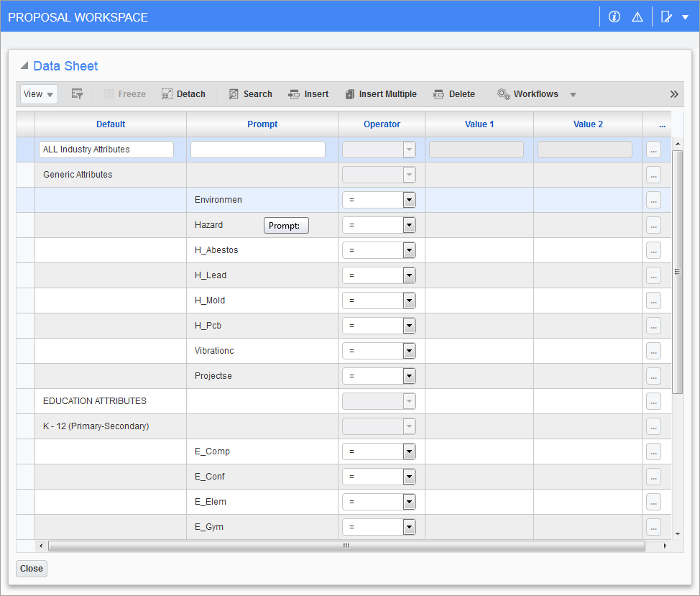The width and height of the screenshot is (700, 596).
Task: Expand the dropdown beside the header edit icon
Action: [x=685, y=16]
